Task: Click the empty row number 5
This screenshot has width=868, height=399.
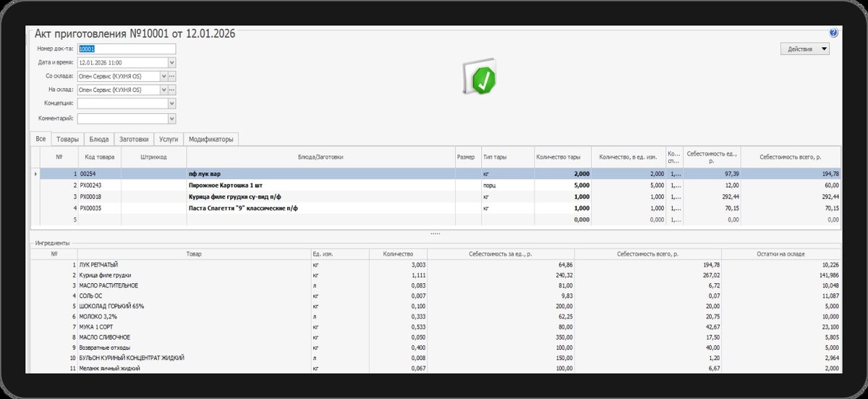Action: (x=59, y=219)
